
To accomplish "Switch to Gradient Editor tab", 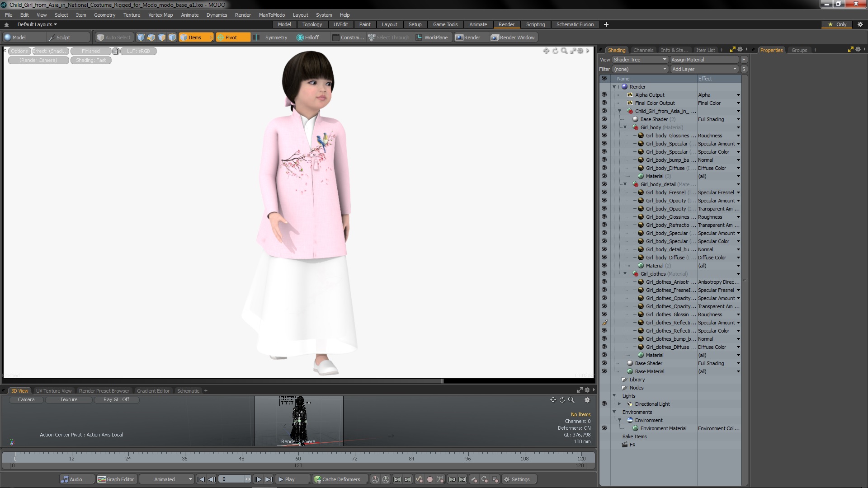I will pos(153,391).
